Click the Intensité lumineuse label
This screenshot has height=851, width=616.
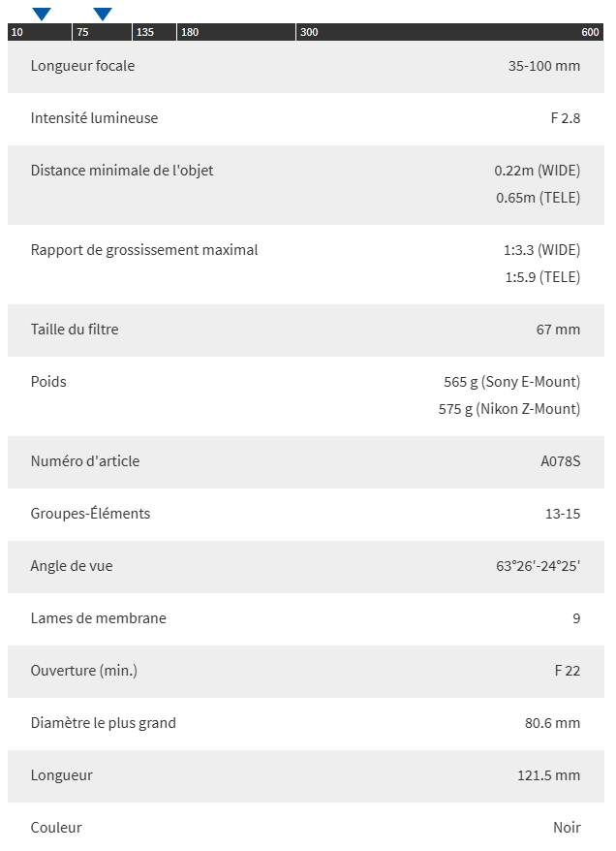coord(94,118)
